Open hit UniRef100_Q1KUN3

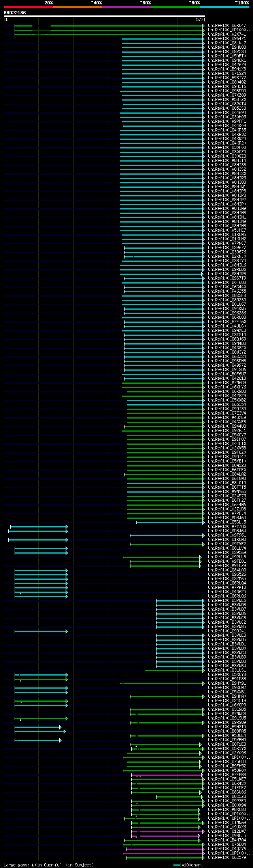coord(227,540)
